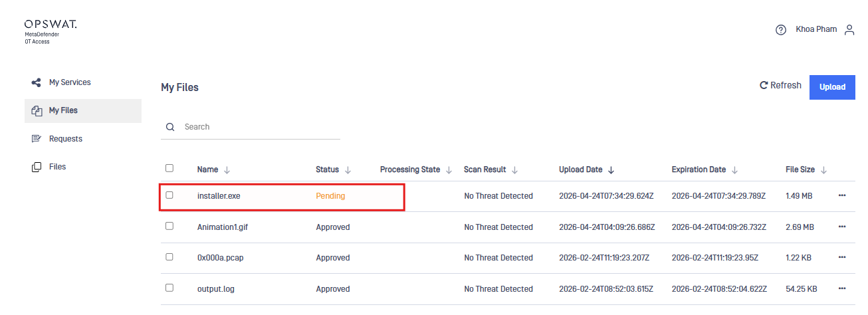Open more options for Animation1.gif
The image size is (868, 315).
842,227
